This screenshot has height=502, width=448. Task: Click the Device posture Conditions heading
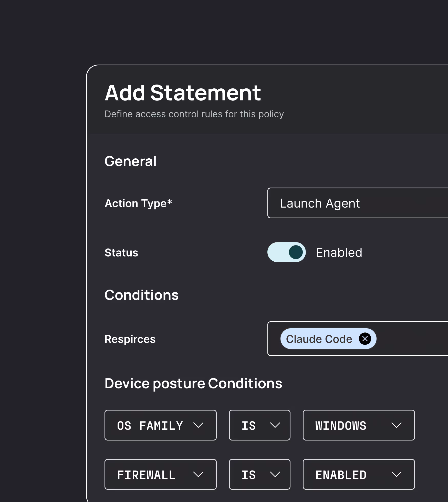tap(193, 384)
